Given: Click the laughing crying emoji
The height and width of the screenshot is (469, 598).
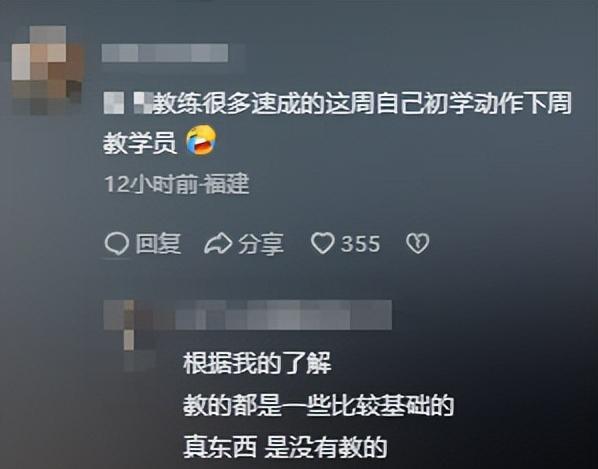Looking at the screenshot, I should click(201, 140).
